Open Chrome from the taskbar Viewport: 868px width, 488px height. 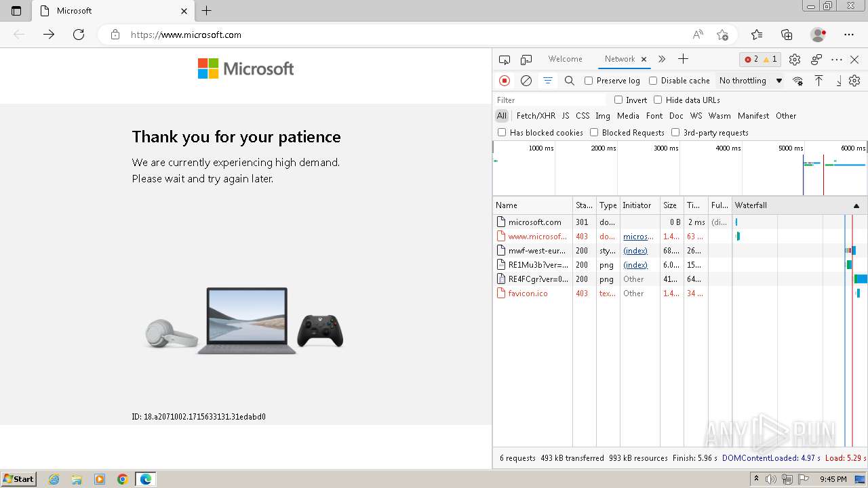coord(122,479)
